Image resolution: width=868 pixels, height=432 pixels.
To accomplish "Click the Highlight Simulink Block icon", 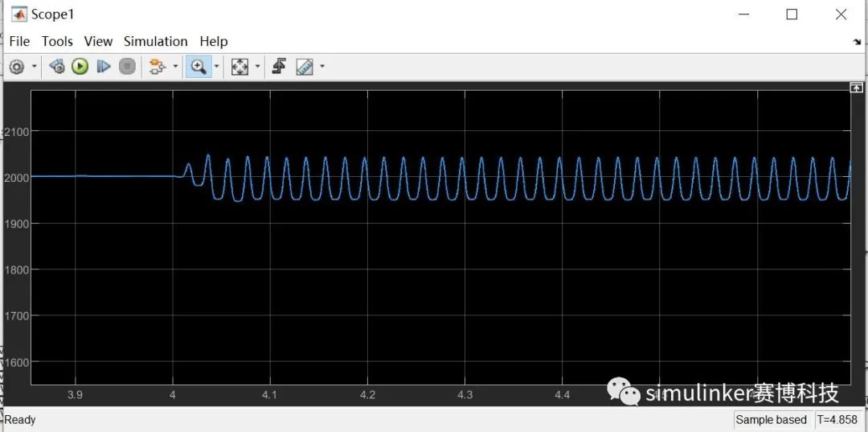I will point(158,67).
